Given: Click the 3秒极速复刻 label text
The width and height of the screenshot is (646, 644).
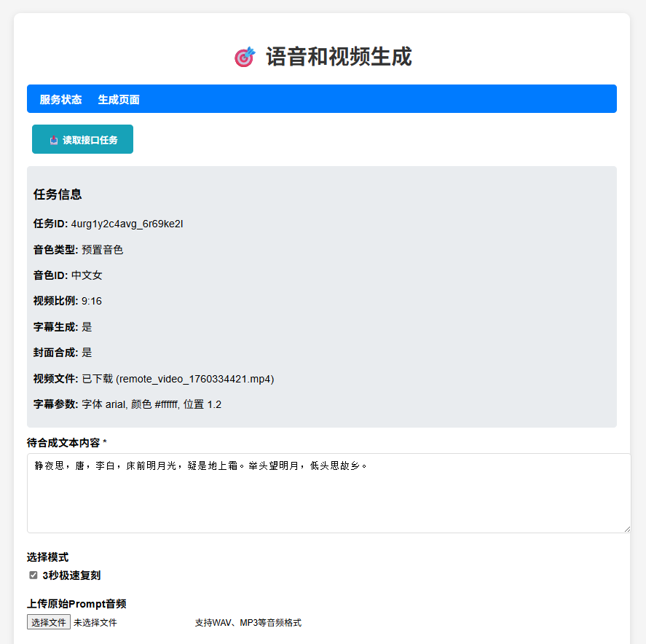Looking at the screenshot, I should coord(71,576).
